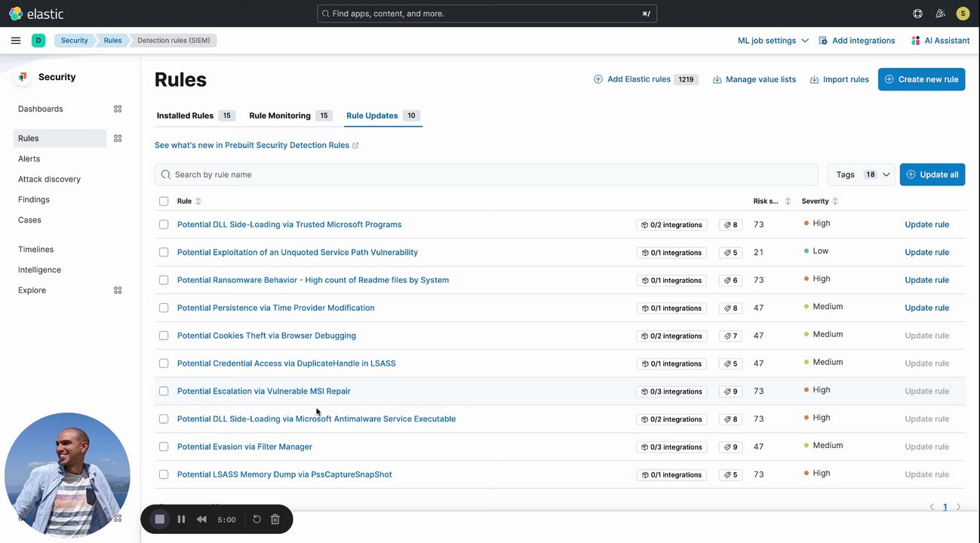Click the user avatar S icon
The image size is (980, 543).
point(963,14)
